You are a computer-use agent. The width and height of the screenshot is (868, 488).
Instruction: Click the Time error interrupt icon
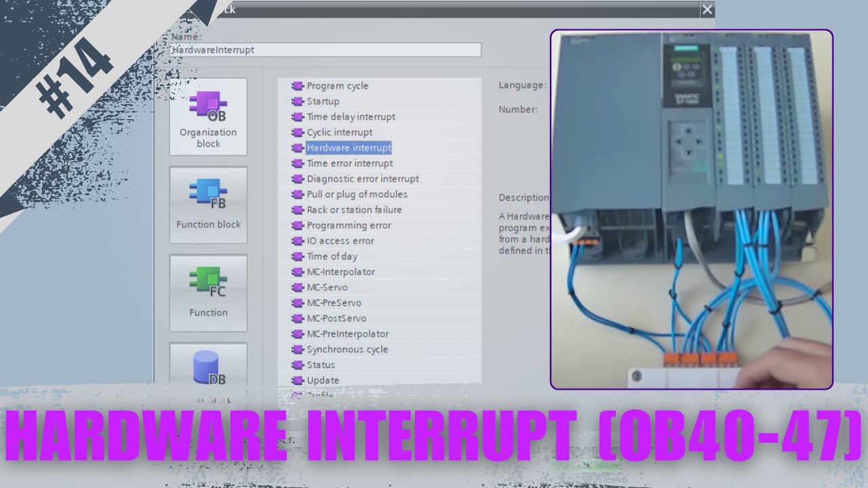(297, 163)
